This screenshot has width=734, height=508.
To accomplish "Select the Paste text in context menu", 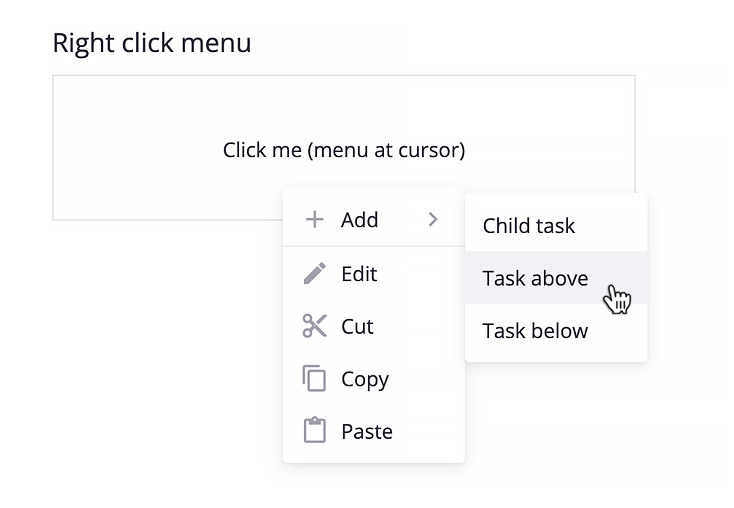I will (x=367, y=432).
